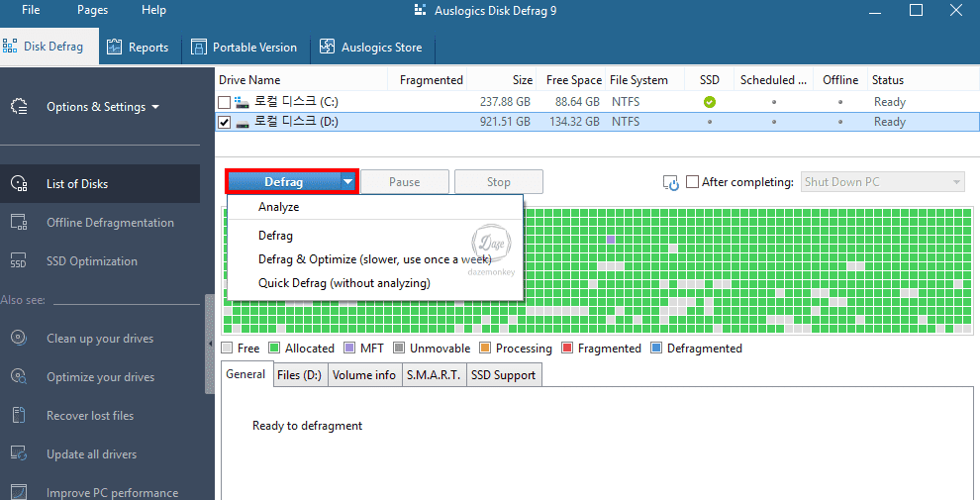Sort by the Drive Name column header
Image resolution: width=980 pixels, height=500 pixels.
tap(302, 80)
